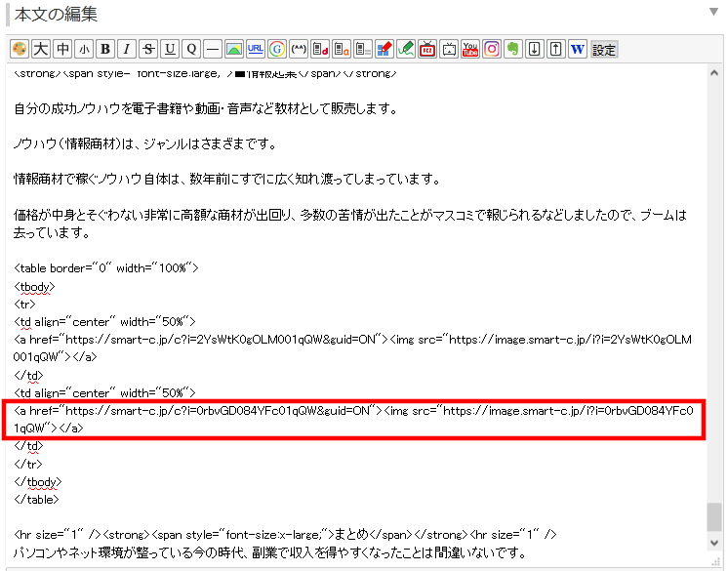
Task: Click the まとめ heading code line
Action: click(x=285, y=535)
